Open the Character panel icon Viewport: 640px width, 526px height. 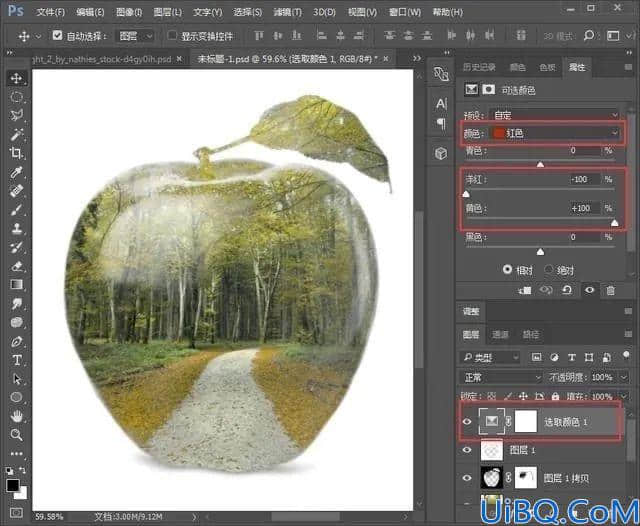click(x=441, y=104)
